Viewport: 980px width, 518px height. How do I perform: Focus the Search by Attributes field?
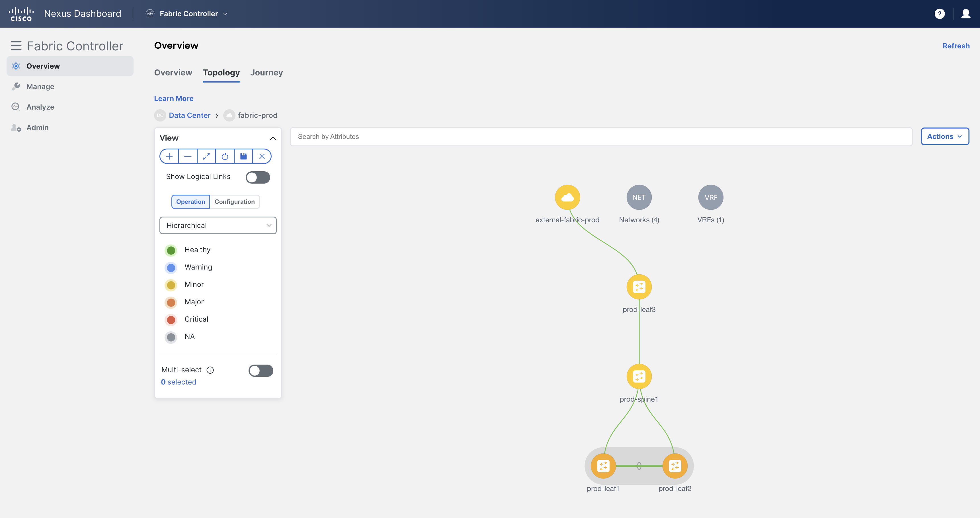[x=601, y=137]
